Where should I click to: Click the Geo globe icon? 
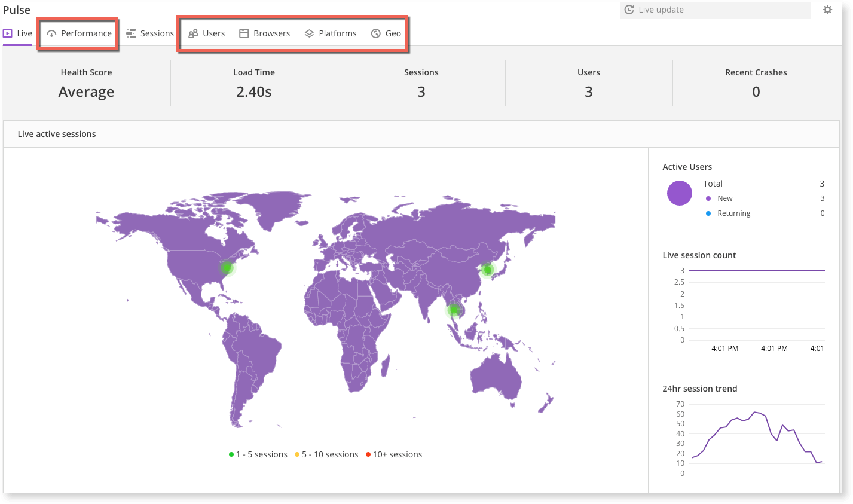point(375,33)
